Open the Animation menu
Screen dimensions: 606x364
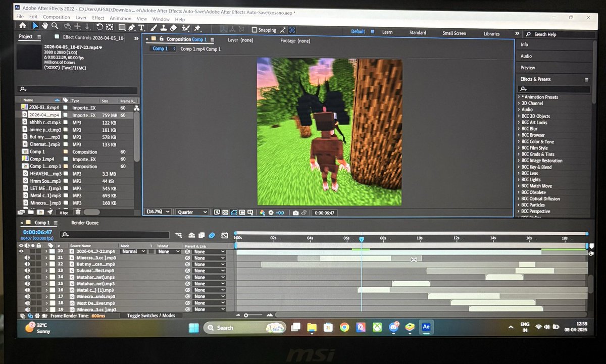[121, 18]
